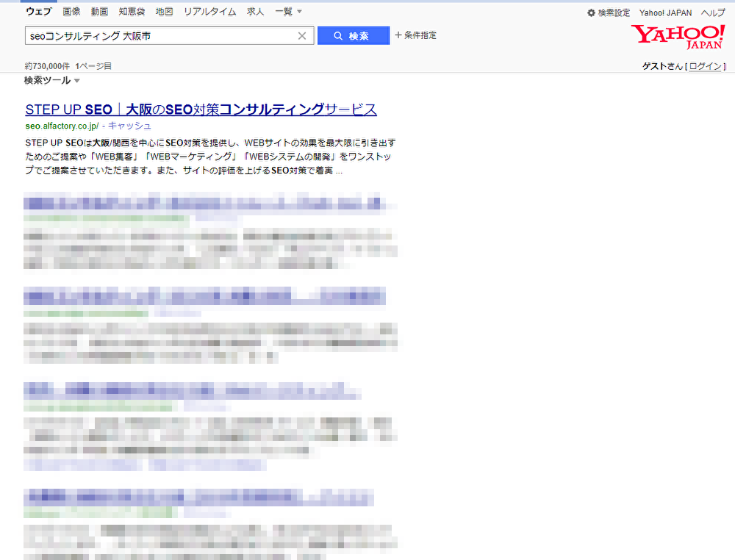This screenshot has width=735, height=560.
Task: Expand the 一覧 dropdown menu
Action: 288,12
